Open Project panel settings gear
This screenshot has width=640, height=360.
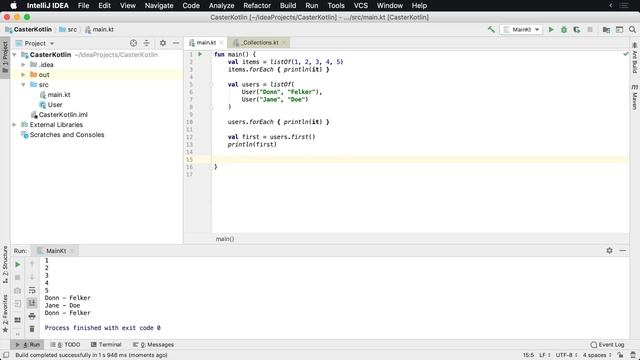point(163,43)
